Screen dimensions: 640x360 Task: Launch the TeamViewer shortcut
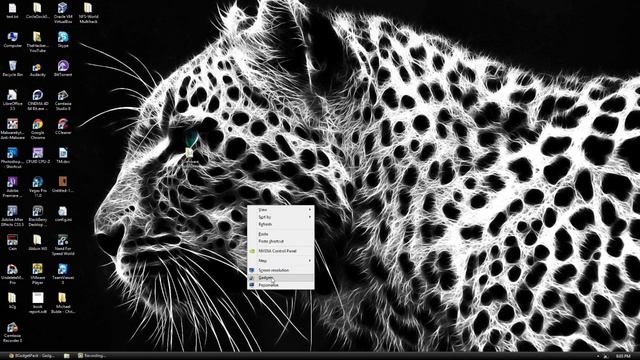pos(63,274)
